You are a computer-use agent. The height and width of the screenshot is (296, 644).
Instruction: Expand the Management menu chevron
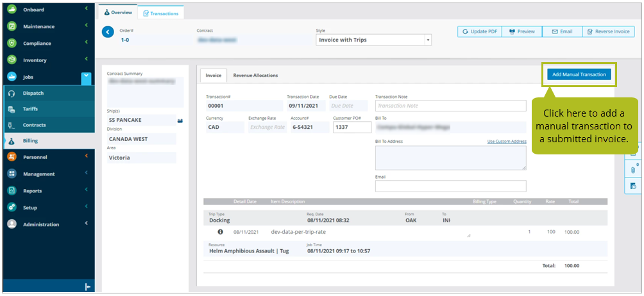pyautogui.click(x=87, y=173)
